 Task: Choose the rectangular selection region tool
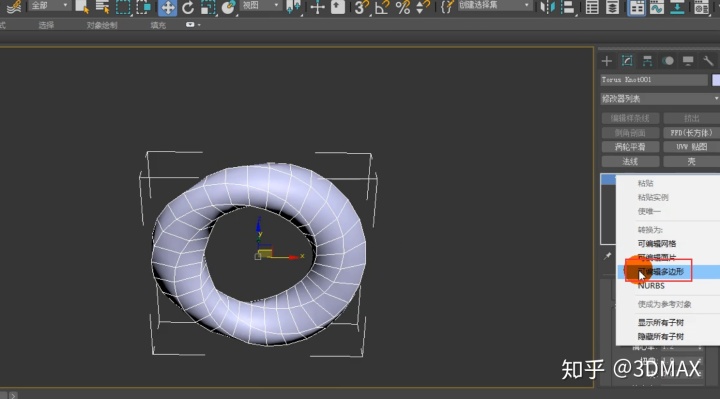click(123, 6)
